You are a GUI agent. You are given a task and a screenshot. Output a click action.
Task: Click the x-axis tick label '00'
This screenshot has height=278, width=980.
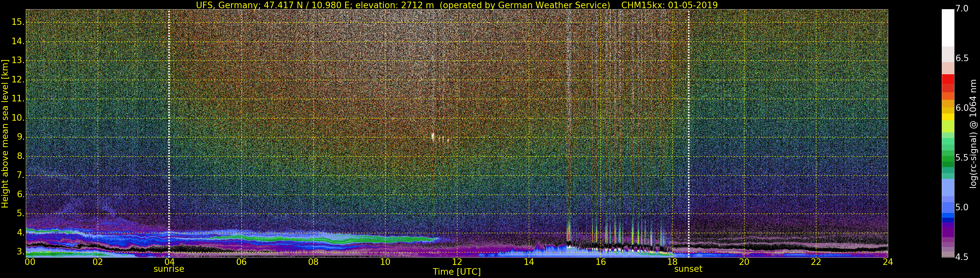(30, 262)
